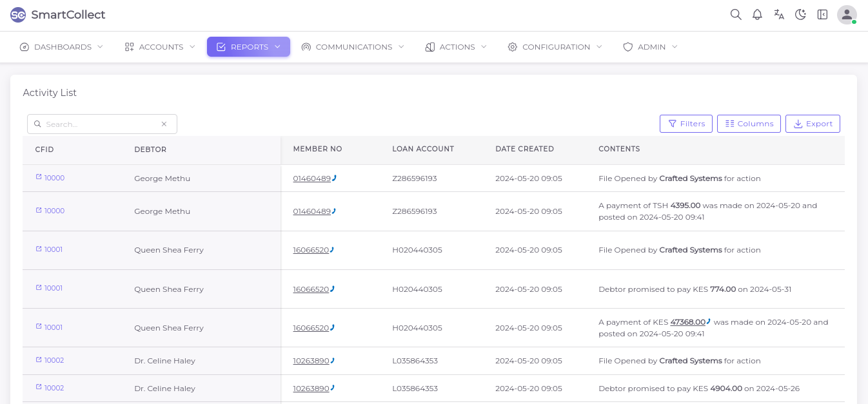Click the Filters button
868x404 pixels.
click(x=686, y=124)
